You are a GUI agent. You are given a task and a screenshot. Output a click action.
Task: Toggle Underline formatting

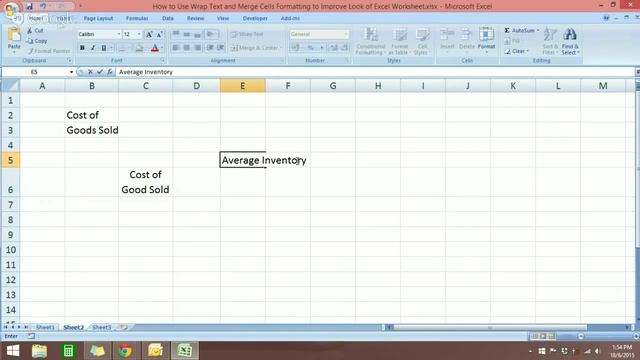pyautogui.click(x=104, y=48)
